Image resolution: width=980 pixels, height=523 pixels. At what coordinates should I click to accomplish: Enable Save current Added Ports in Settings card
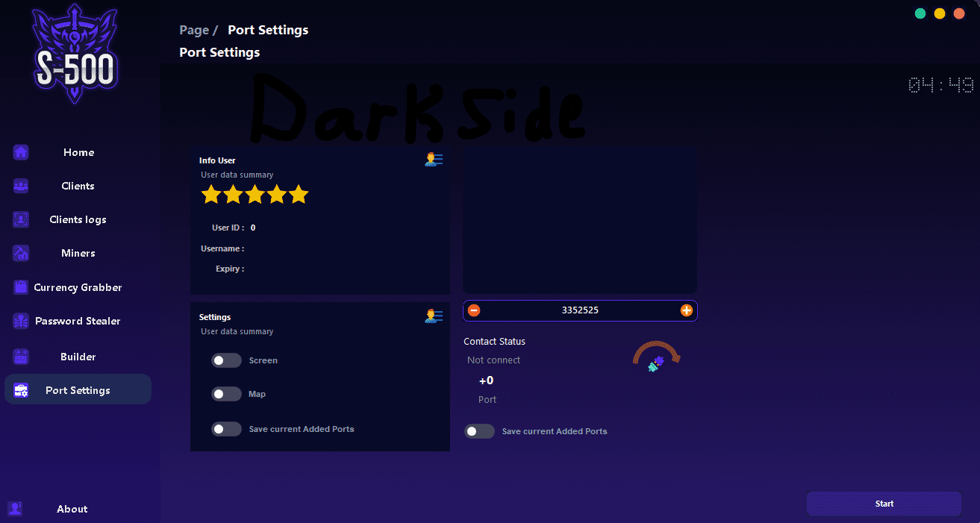(x=226, y=429)
